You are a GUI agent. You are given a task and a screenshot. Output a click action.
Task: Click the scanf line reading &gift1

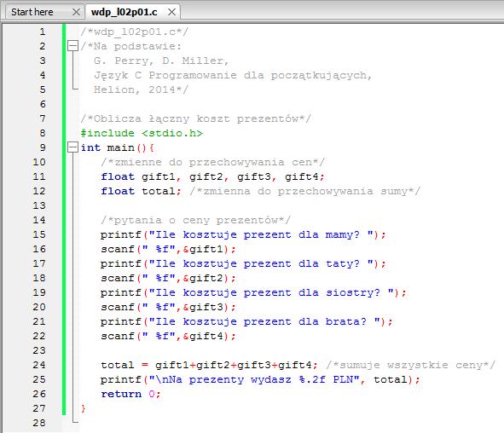(168, 249)
